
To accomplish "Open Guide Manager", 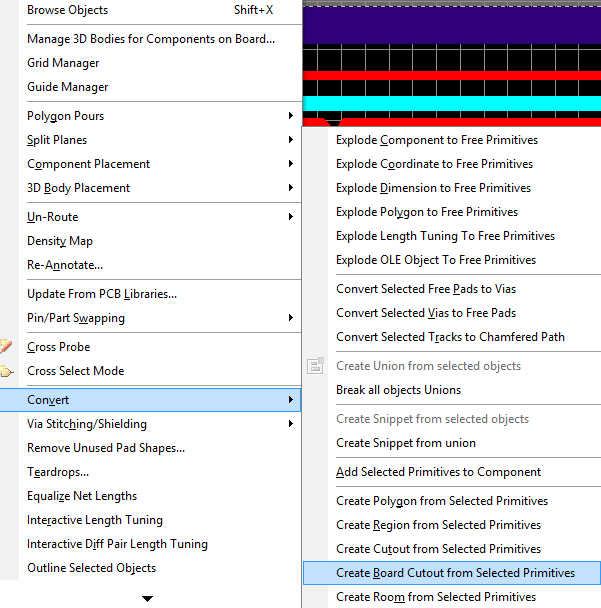I will [150, 87].
